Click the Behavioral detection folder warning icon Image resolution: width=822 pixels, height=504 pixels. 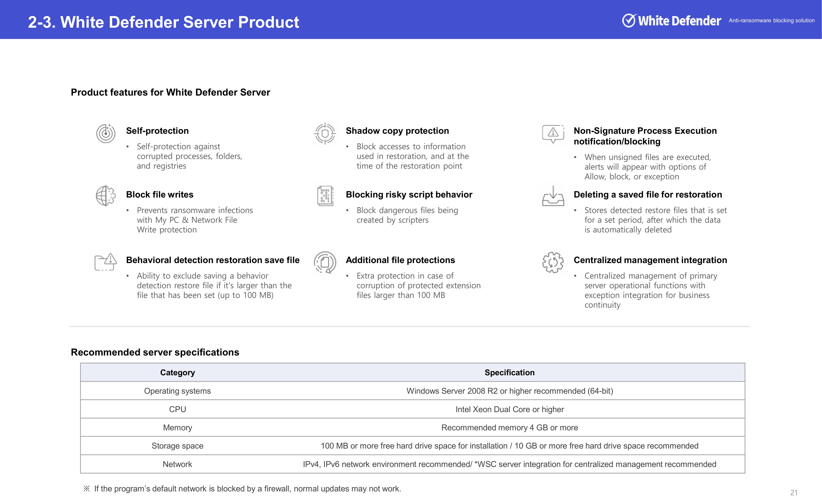(x=106, y=262)
